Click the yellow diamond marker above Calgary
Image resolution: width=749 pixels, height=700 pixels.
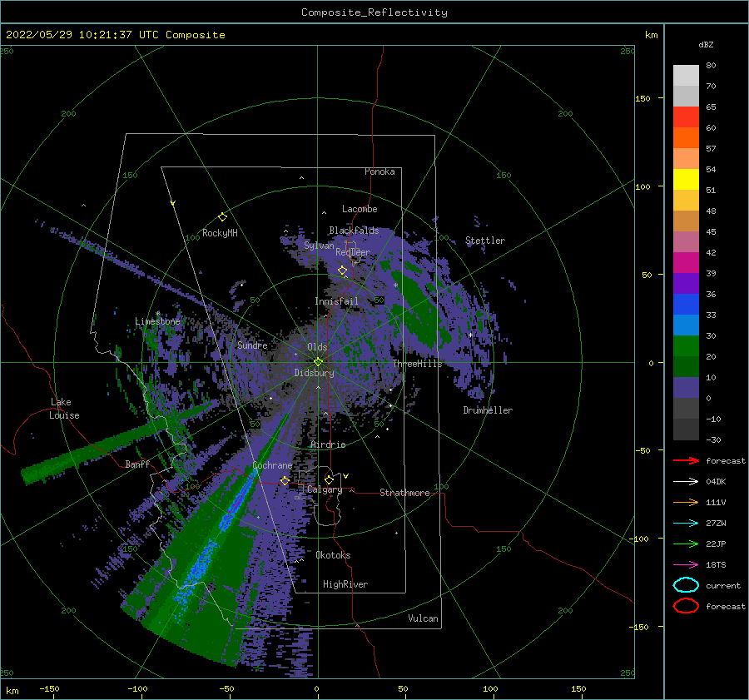click(329, 479)
